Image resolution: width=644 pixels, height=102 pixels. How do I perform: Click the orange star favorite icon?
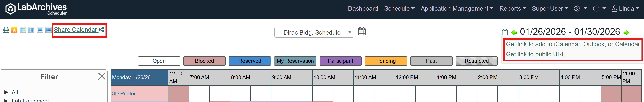[14, 30]
